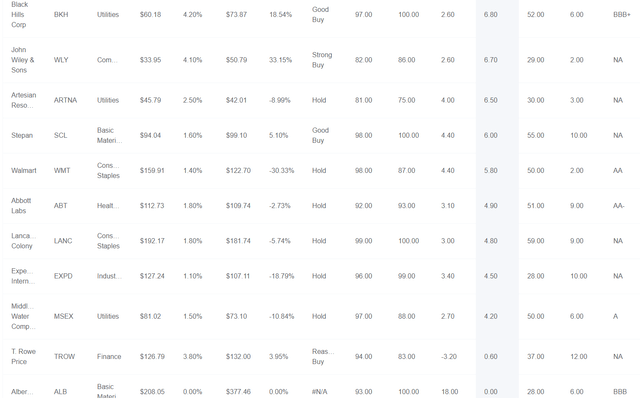
Task: Click the ARTNA ticker cell
Action: tap(65, 100)
